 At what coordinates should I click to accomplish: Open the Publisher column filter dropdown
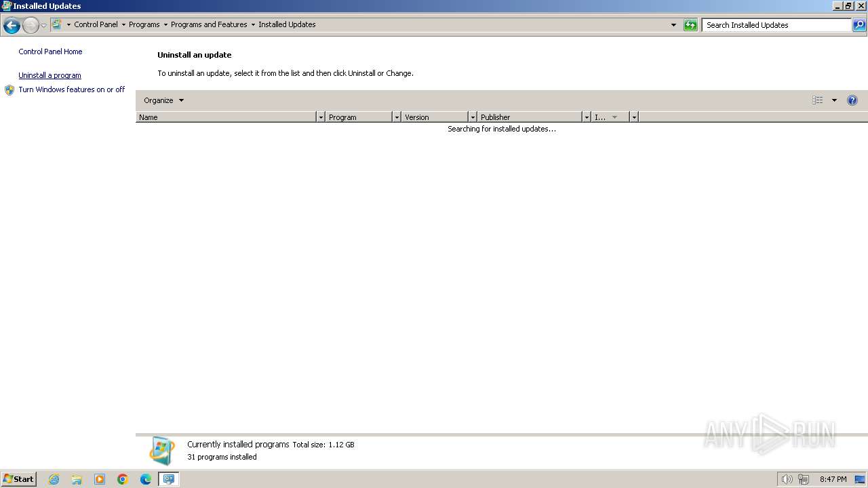click(587, 117)
